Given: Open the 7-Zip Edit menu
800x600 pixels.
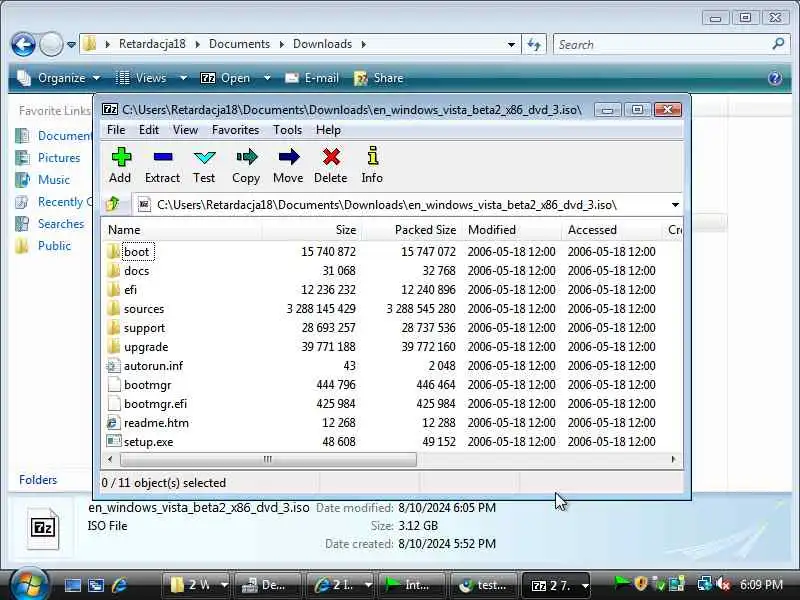Looking at the screenshot, I should [148, 130].
